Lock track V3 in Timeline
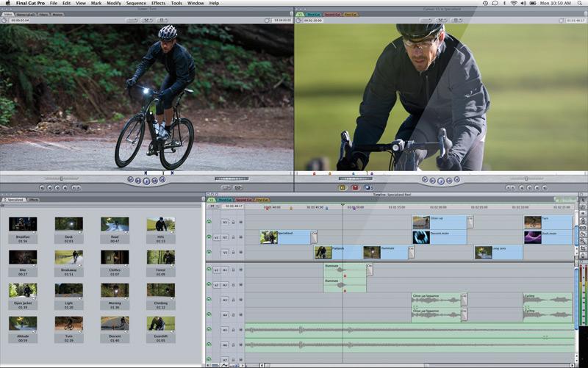Image resolution: width=588 pixels, height=368 pixels. 233,223
